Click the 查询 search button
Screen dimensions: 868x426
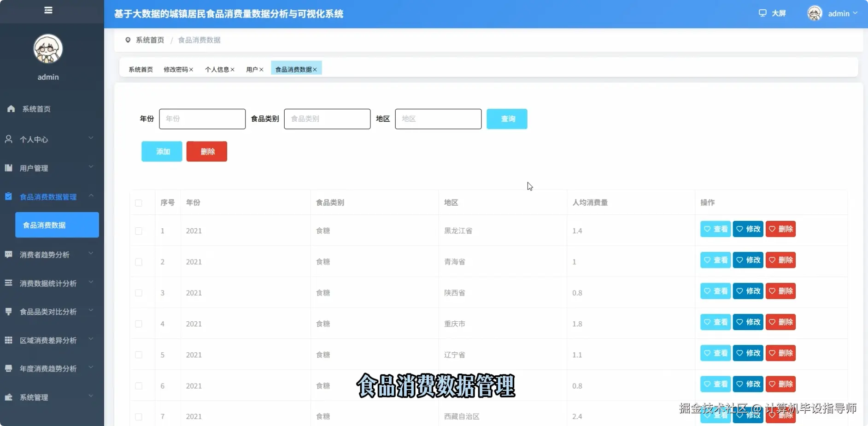(x=507, y=119)
